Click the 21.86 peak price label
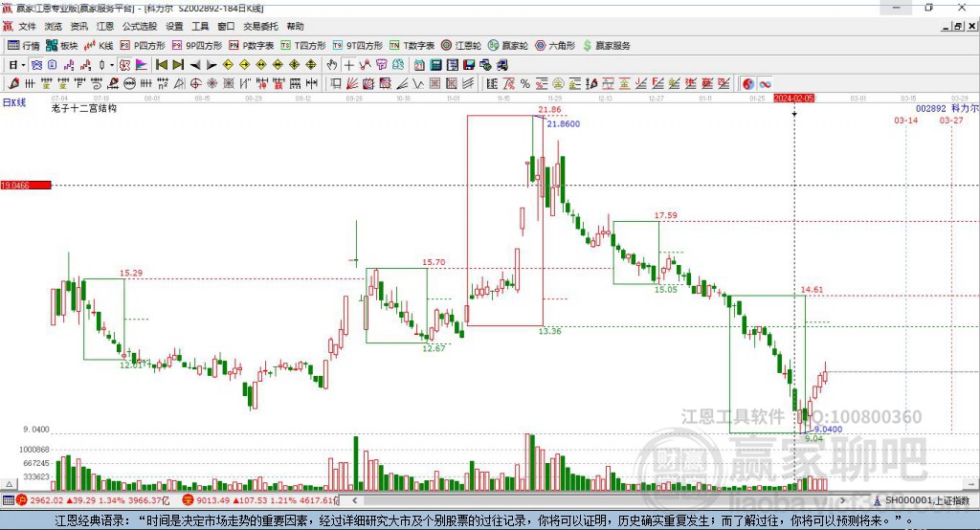The image size is (980, 530). tap(549, 109)
